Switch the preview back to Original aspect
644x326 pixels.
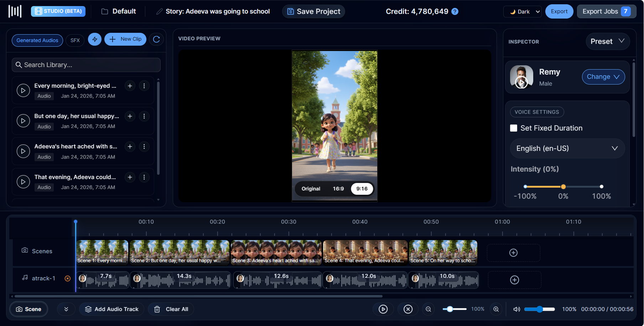click(311, 189)
